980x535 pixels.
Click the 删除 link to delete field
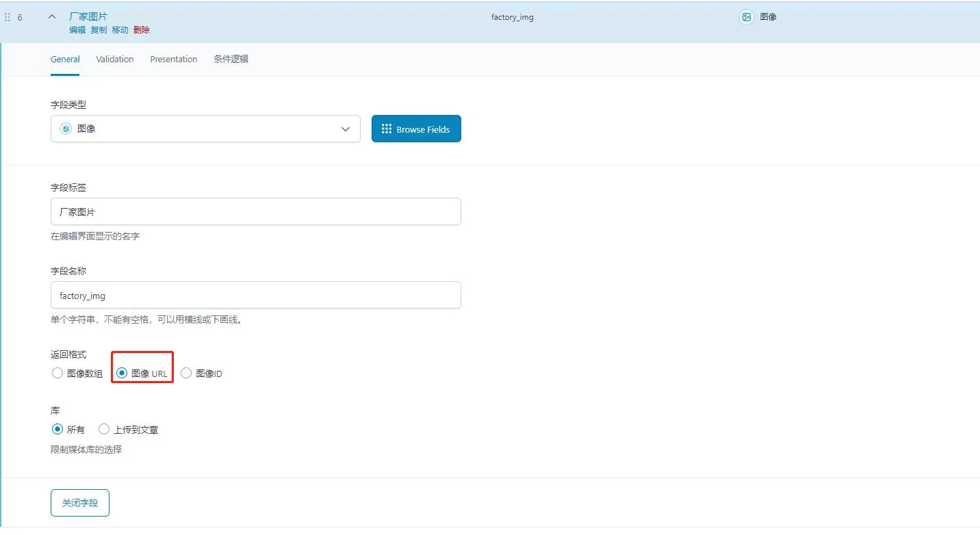(142, 30)
